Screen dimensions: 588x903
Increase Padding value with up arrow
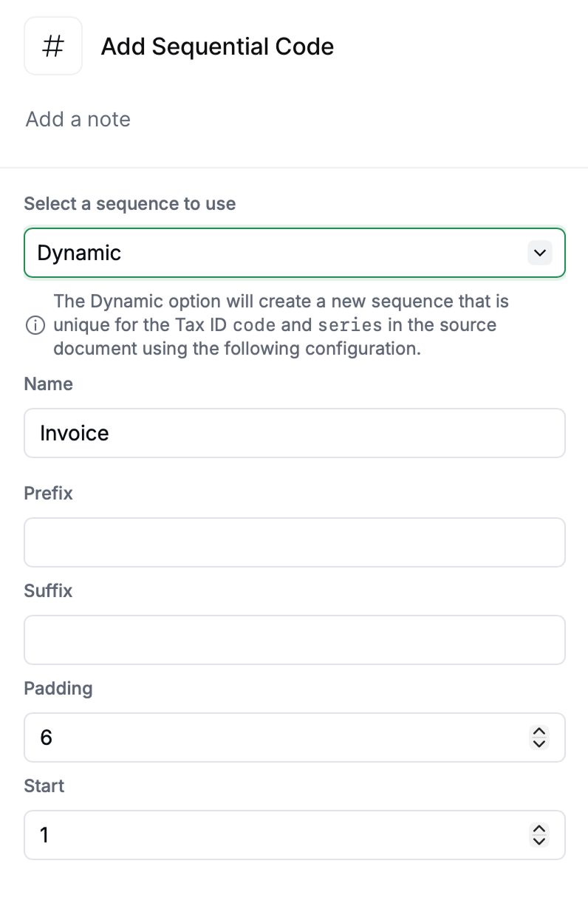[x=540, y=732]
